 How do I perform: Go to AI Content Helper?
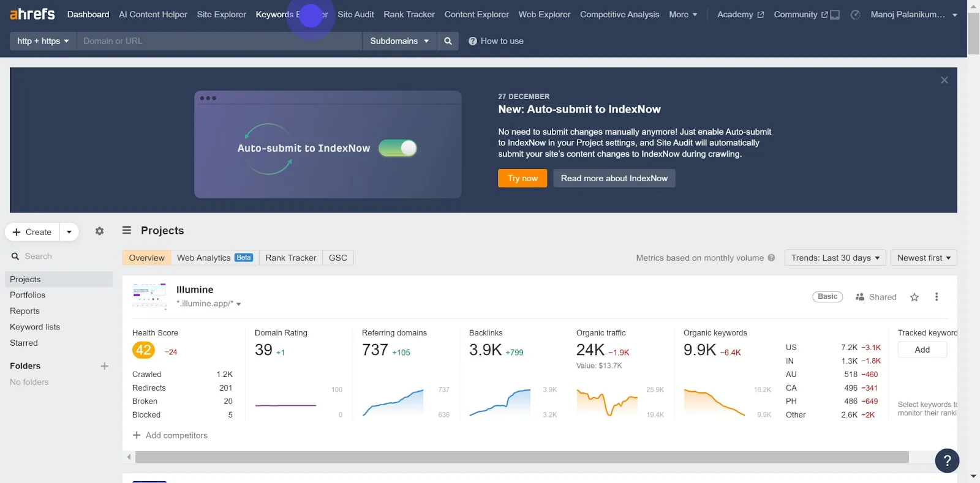click(153, 15)
